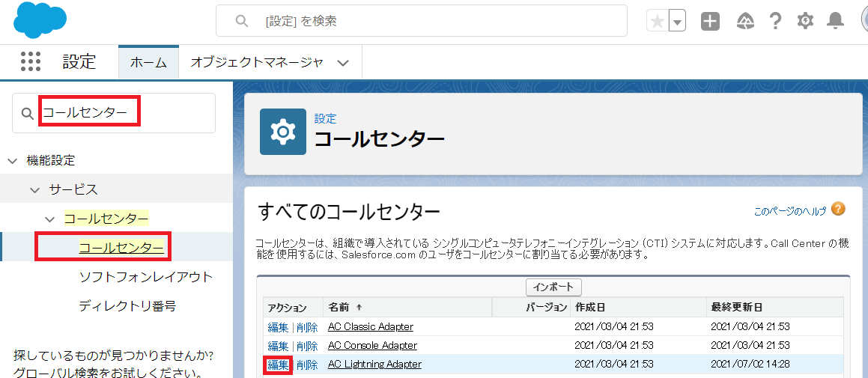Collapse the 機能設定 section
The height and width of the screenshot is (378, 868).
point(12,161)
